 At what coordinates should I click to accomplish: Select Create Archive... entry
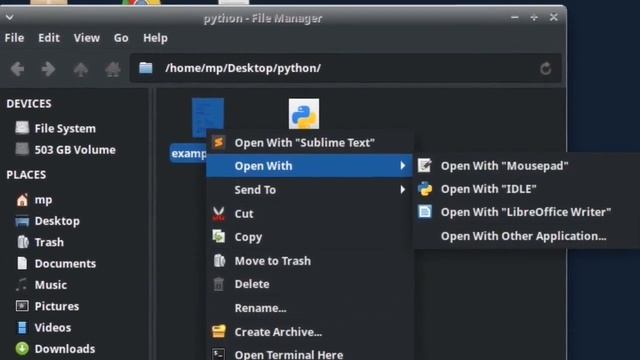tap(310, 332)
